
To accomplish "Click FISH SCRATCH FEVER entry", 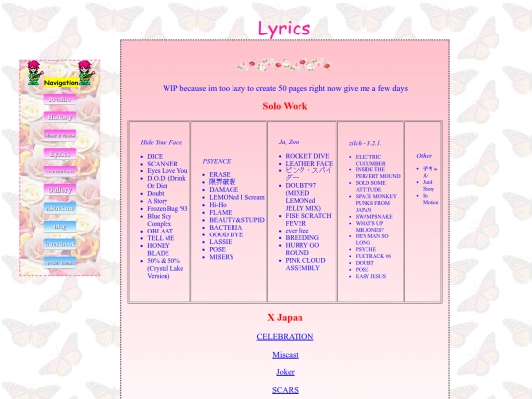I will (x=308, y=219).
